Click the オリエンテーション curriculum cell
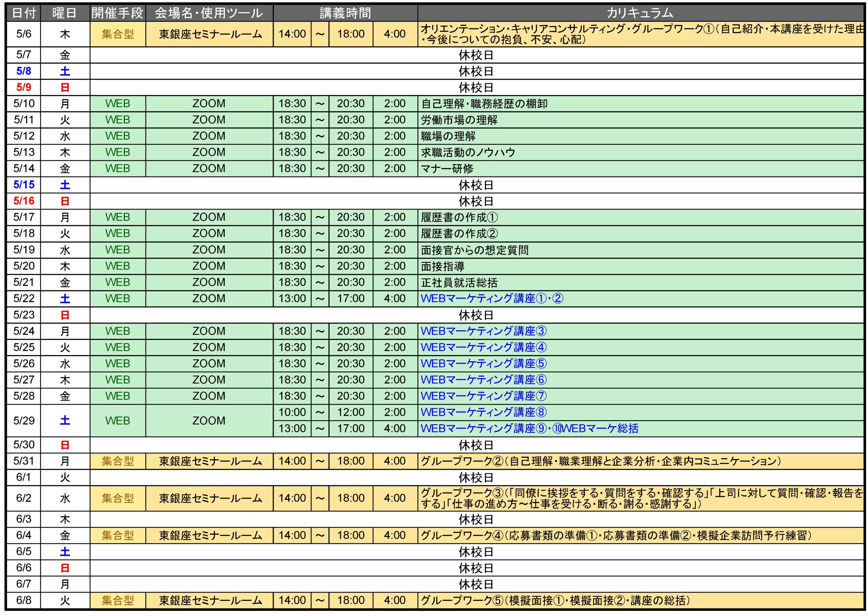 [640, 34]
